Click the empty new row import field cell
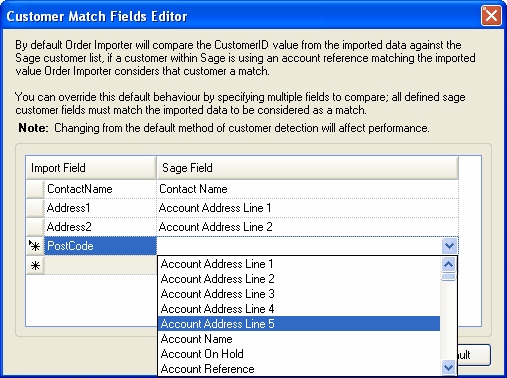The width and height of the screenshot is (507, 378). pos(100,265)
